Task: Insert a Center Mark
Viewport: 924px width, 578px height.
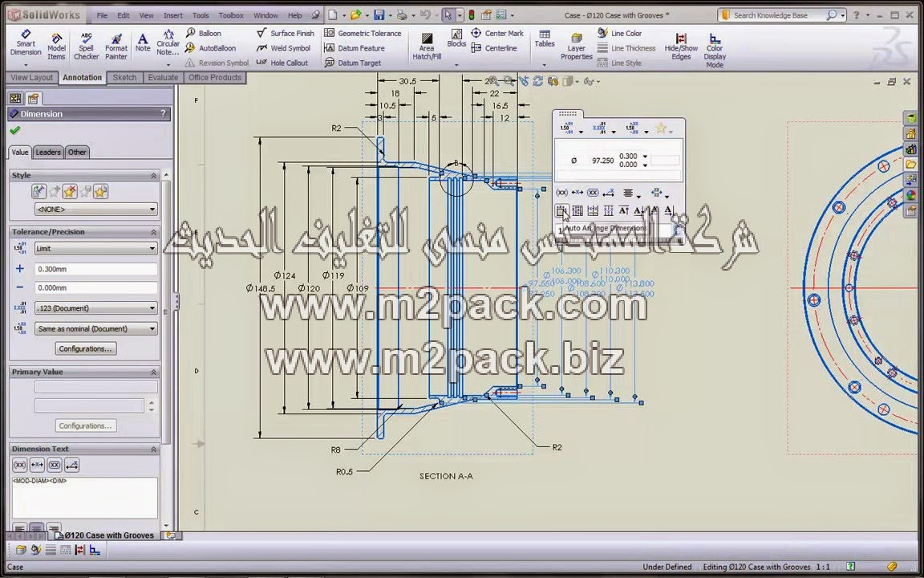Action: [497, 33]
